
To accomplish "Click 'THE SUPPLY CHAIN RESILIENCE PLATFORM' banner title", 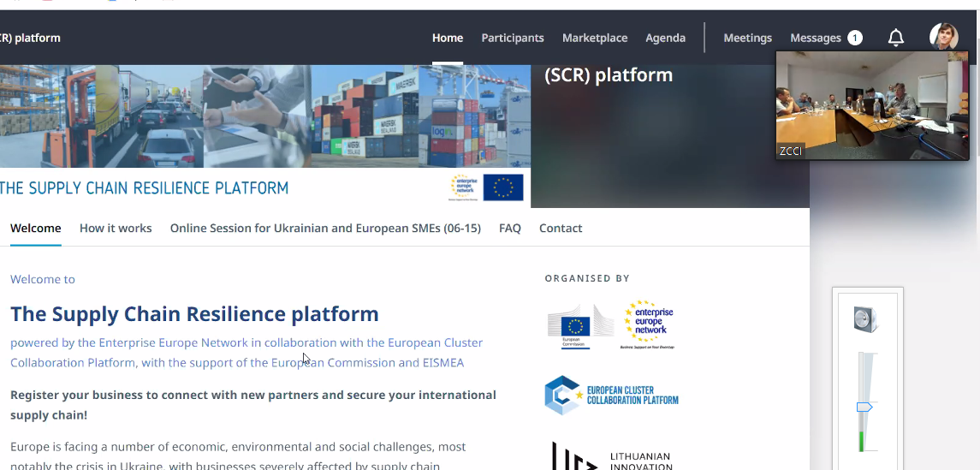I will point(145,187).
